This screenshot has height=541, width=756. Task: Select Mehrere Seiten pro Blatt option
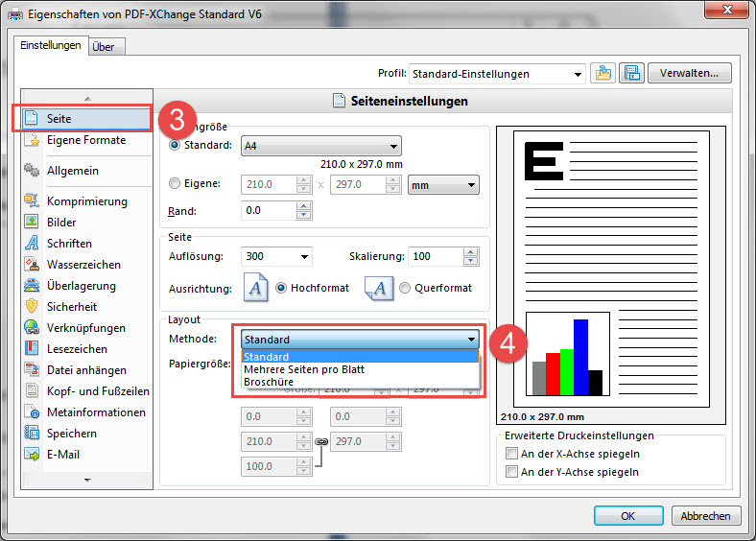pyautogui.click(x=360, y=369)
